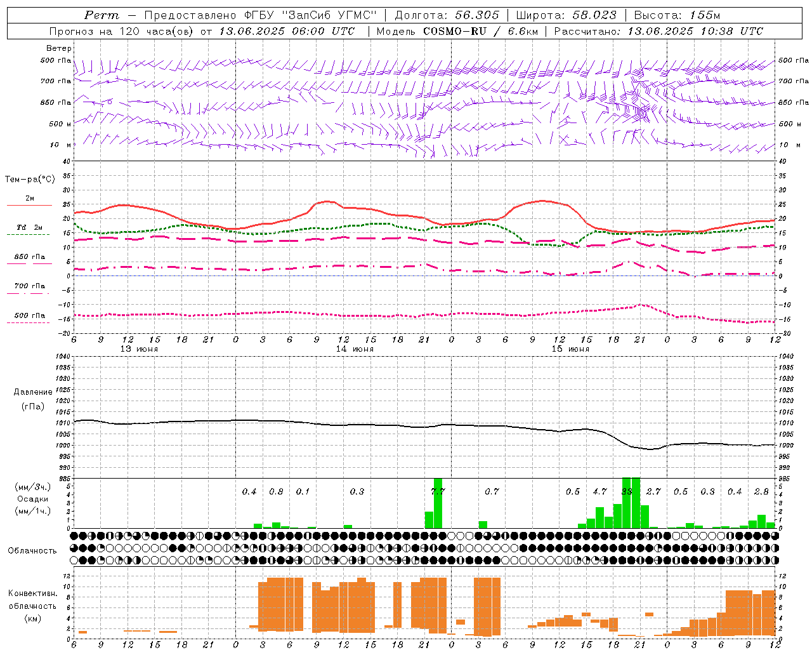Click the "Осадки" precipitation label
The width and height of the screenshot is (812, 650).
(32, 499)
